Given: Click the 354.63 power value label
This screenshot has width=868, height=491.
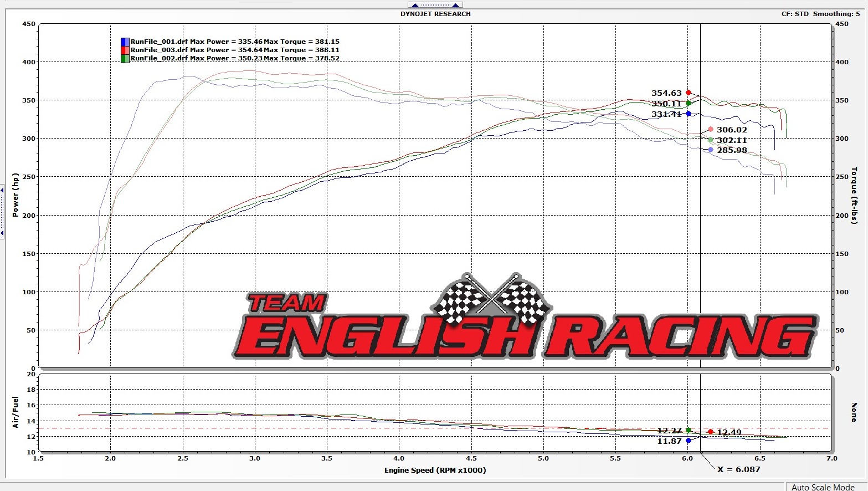Looking at the screenshot, I should tap(666, 93).
